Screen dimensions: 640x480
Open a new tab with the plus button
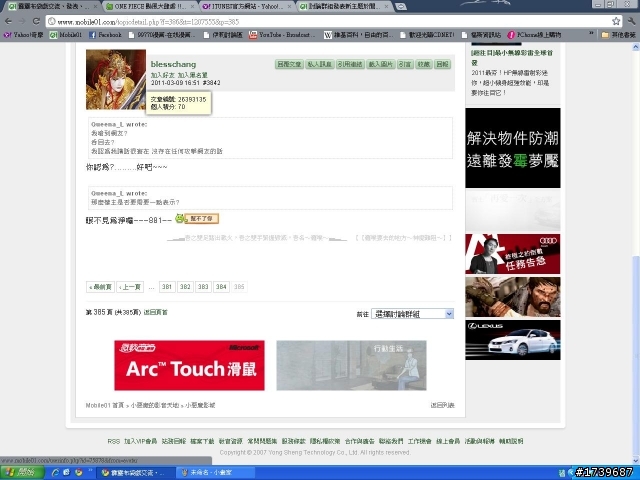click(x=401, y=7)
